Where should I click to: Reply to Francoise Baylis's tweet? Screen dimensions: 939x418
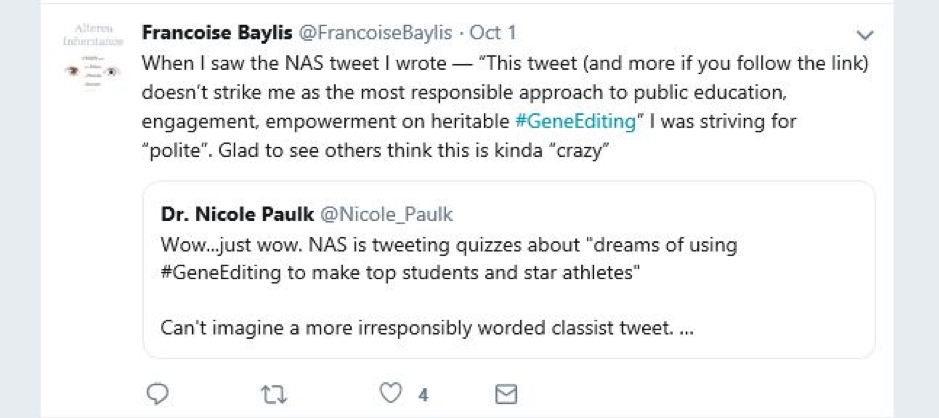point(157,394)
